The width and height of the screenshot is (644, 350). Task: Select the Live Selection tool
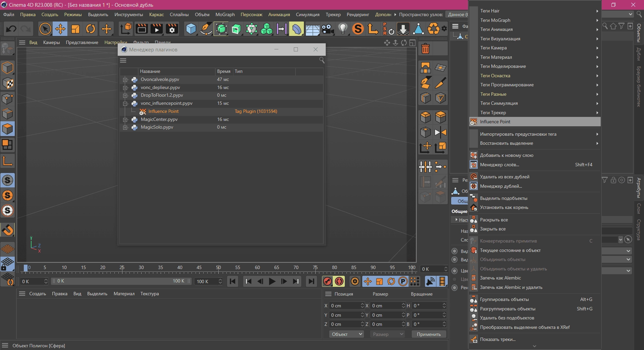(x=45, y=29)
